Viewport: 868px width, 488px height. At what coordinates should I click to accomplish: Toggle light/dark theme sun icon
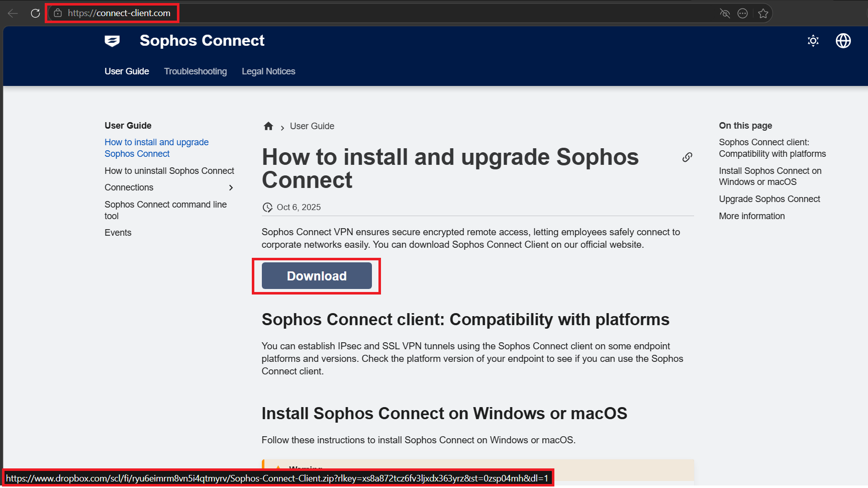tap(813, 41)
